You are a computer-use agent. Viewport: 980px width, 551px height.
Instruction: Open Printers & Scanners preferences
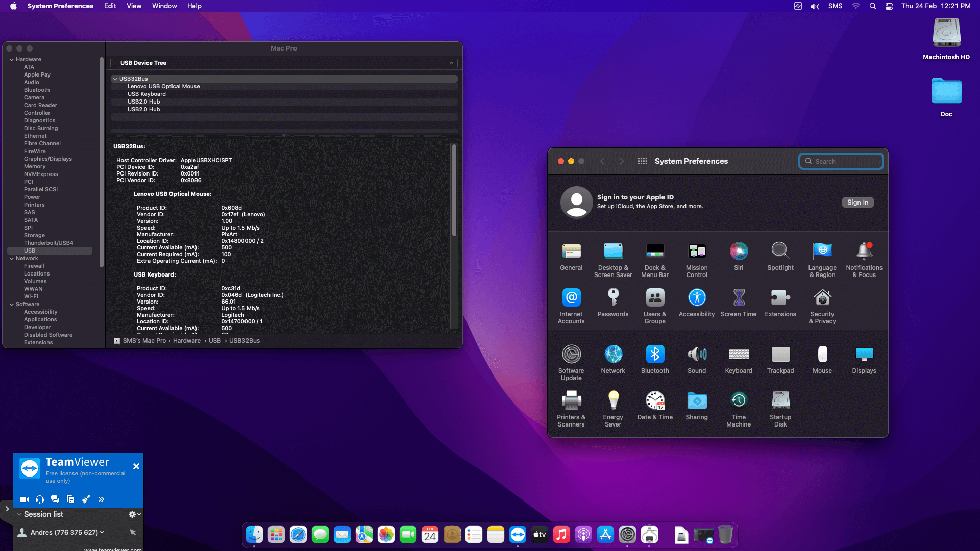coord(571,410)
